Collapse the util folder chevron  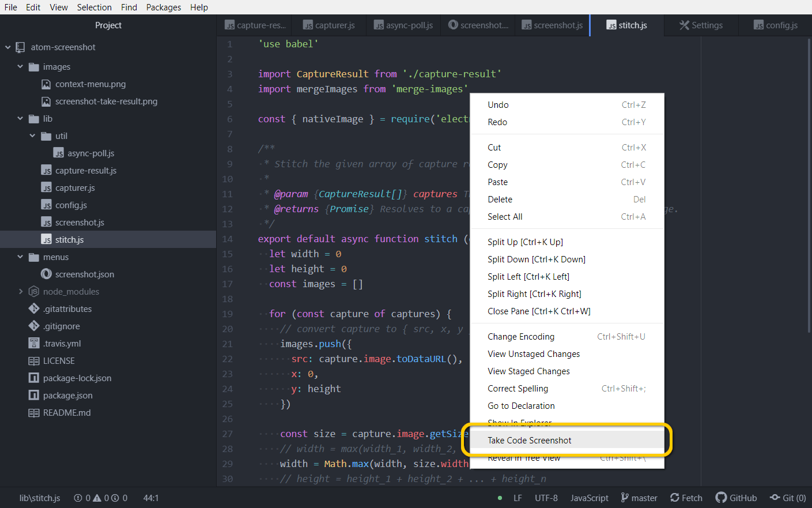32,136
